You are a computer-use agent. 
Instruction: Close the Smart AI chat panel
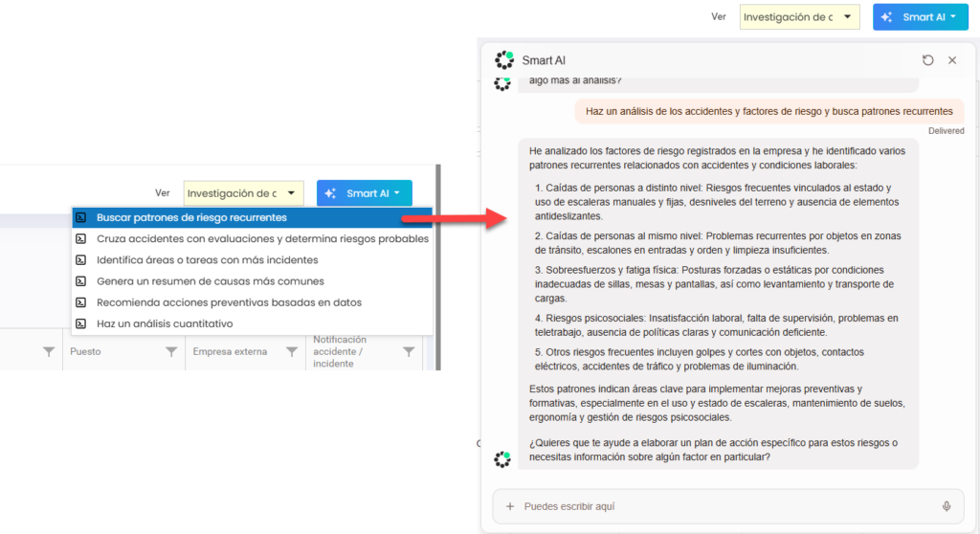click(952, 60)
